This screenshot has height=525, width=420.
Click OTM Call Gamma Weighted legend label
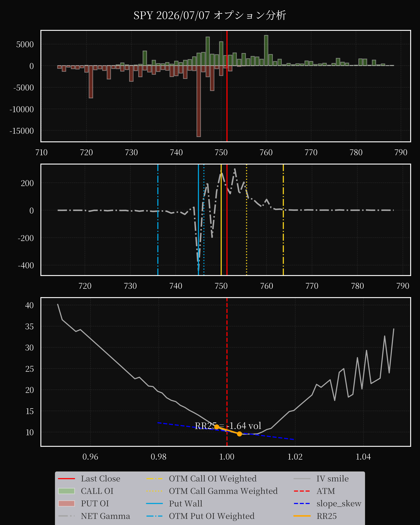[223, 491]
